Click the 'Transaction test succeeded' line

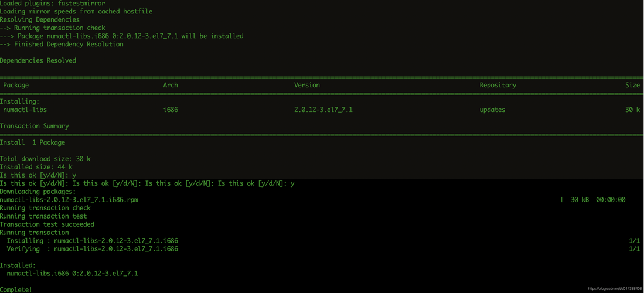coord(47,224)
